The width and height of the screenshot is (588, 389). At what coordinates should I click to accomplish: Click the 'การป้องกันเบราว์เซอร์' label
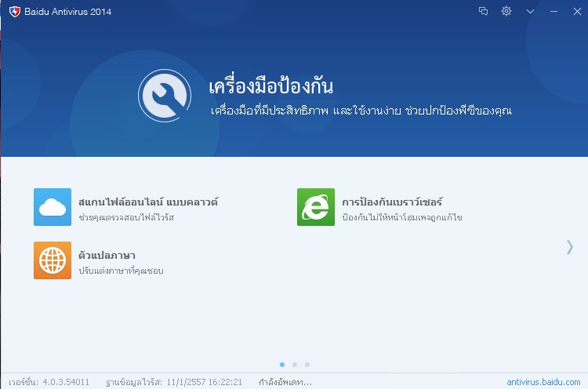point(392,202)
